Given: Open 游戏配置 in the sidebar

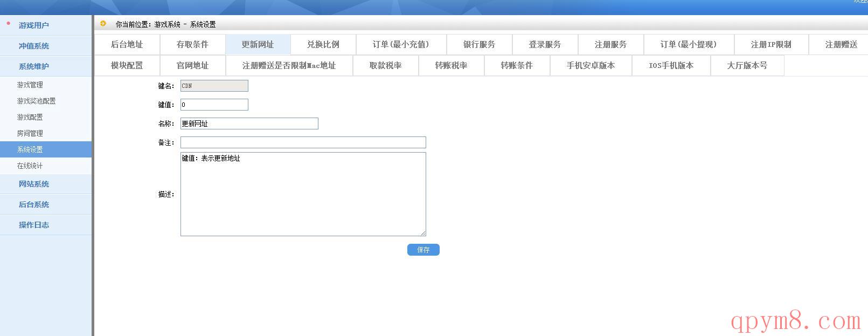Looking at the screenshot, I should (46, 117).
